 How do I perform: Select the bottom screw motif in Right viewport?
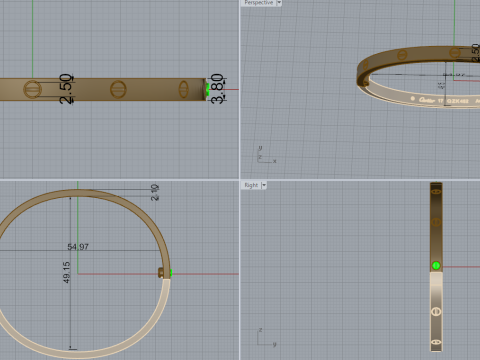(436, 342)
